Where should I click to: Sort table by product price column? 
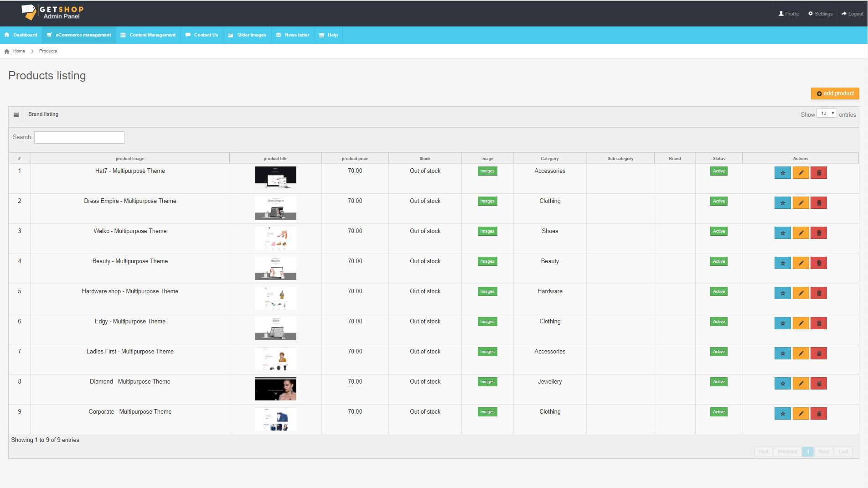click(355, 159)
